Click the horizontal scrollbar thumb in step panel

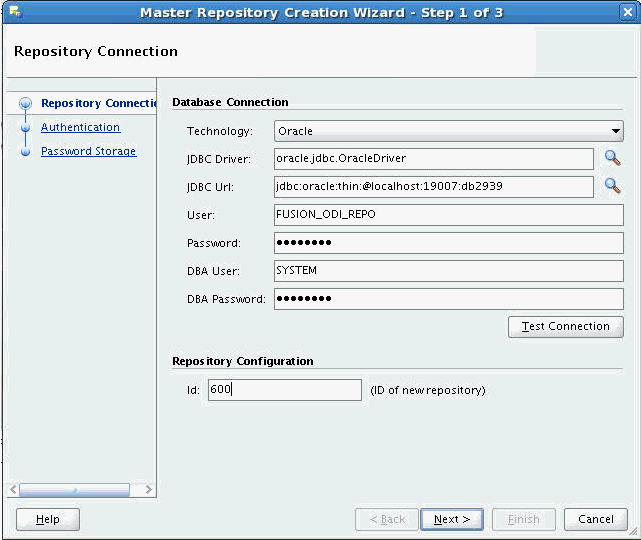point(74,490)
